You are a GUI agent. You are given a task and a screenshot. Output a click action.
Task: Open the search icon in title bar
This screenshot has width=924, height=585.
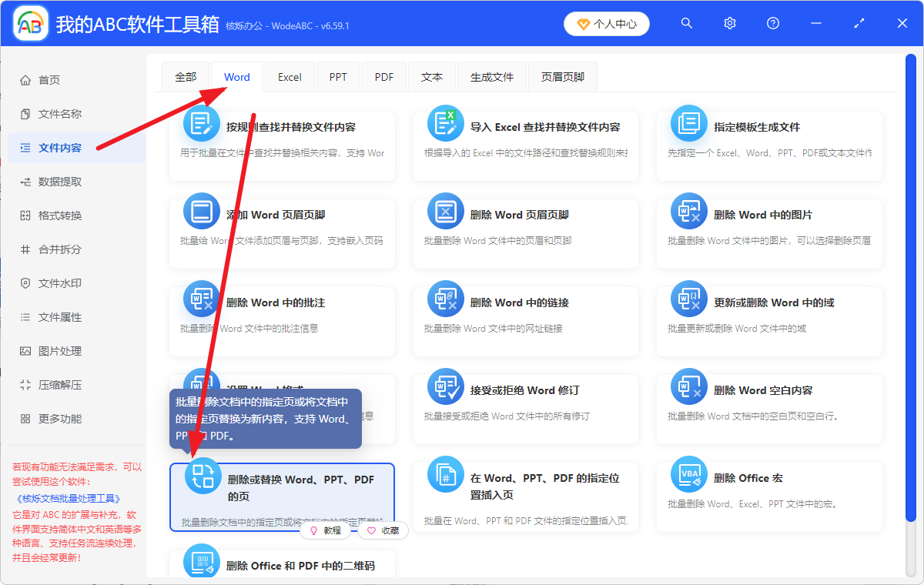click(686, 23)
